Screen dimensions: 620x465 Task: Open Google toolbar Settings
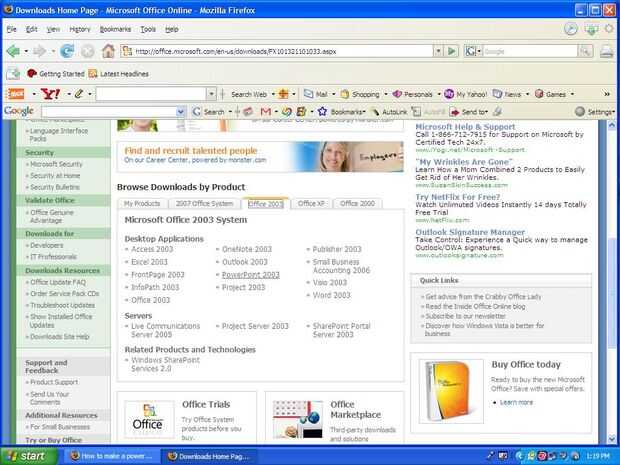tap(595, 112)
